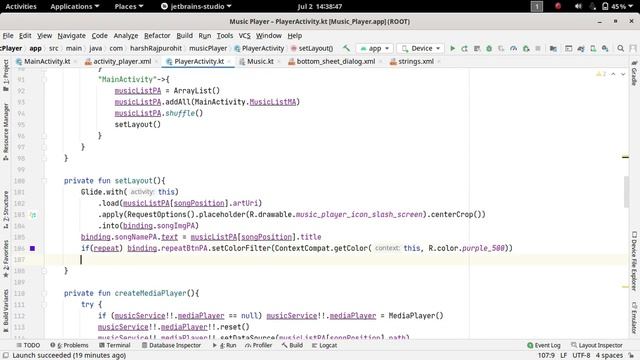Run the app with the green play icon
This screenshot has height=360, width=640.
452,48
